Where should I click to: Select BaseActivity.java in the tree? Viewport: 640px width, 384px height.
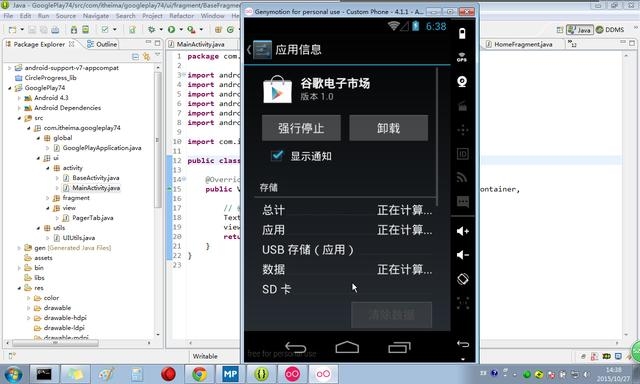click(x=96, y=178)
